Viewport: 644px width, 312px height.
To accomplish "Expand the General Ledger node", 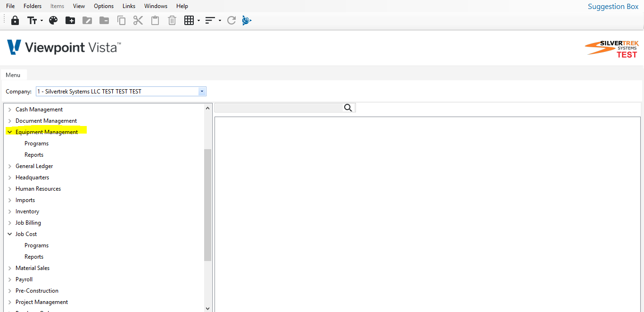I will click(9, 166).
